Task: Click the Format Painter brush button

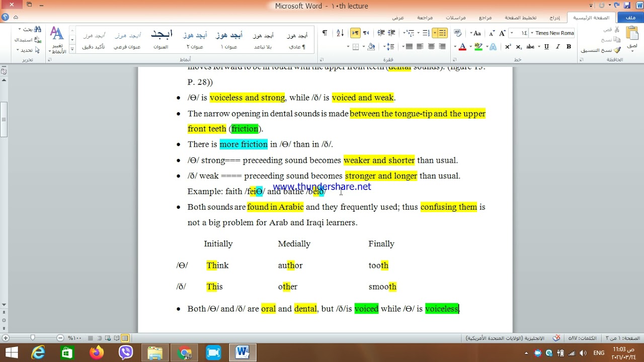Action: [x=601, y=50]
